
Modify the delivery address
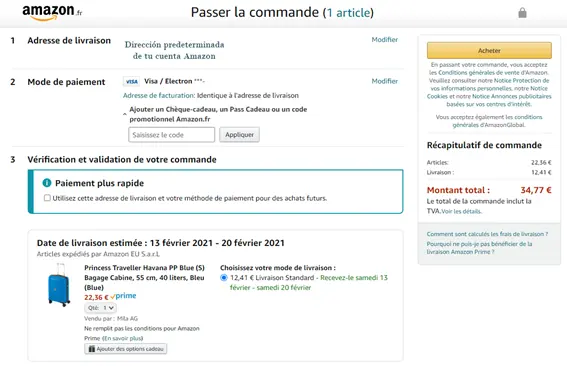pyautogui.click(x=385, y=40)
